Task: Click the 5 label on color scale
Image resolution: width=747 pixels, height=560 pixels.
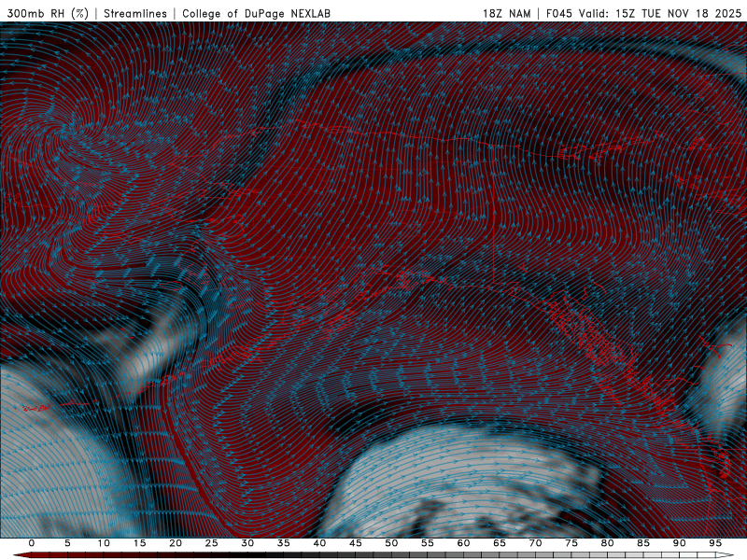Action: point(67,543)
